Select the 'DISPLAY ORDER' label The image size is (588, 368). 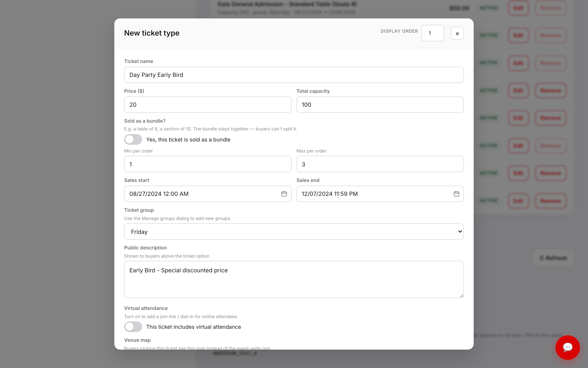(399, 31)
